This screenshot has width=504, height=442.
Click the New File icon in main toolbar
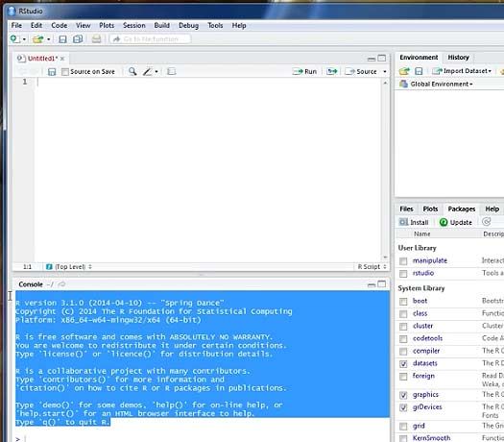coord(14,39)
